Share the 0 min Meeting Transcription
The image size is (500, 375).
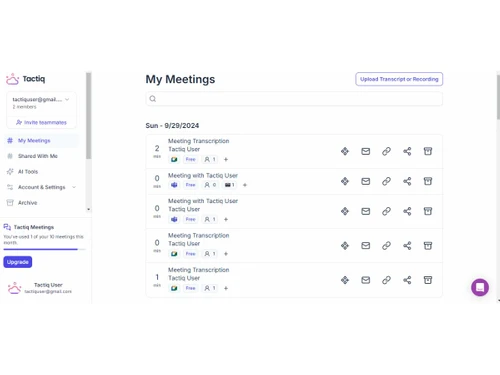(x=407, y=246)
